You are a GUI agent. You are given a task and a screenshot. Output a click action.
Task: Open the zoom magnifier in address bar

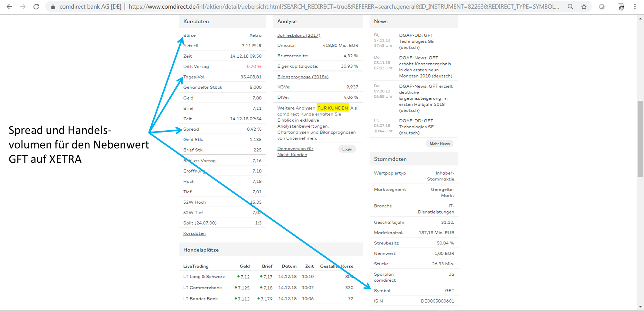tap(570, 7)
